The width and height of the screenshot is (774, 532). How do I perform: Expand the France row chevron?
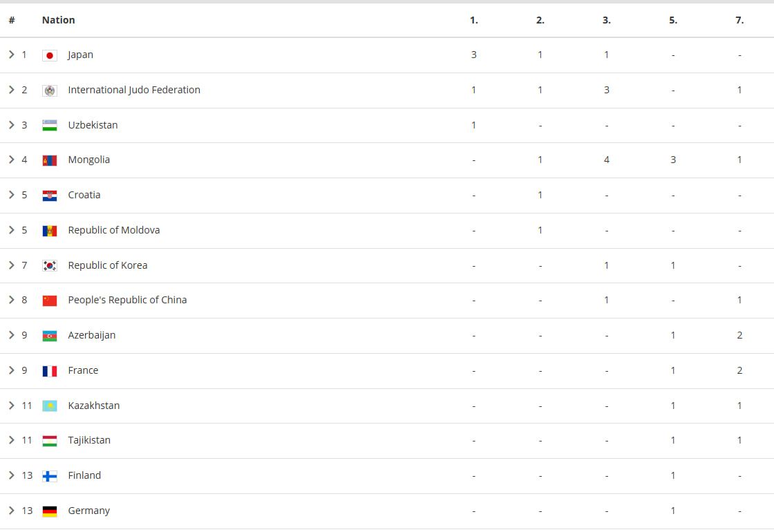click(x=11, y=370)
